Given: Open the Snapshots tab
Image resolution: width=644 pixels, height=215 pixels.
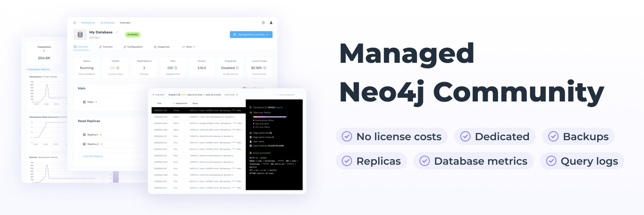Looking at the screenshot, I should [x=162, y=46].
